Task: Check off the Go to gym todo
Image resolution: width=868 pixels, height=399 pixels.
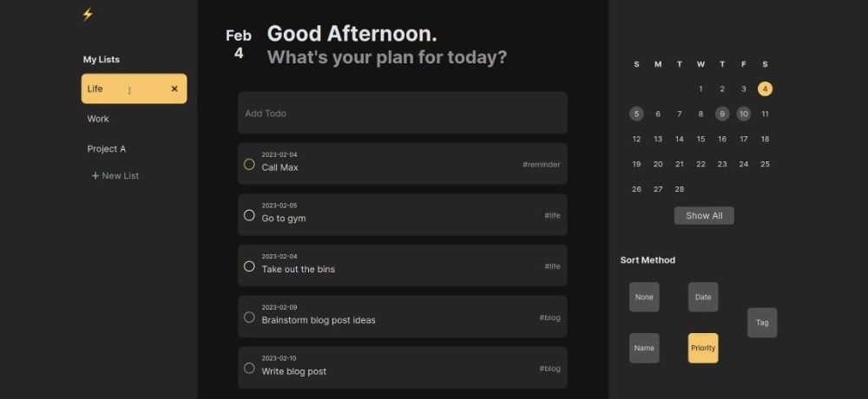Action: click(x=249, y=215)
